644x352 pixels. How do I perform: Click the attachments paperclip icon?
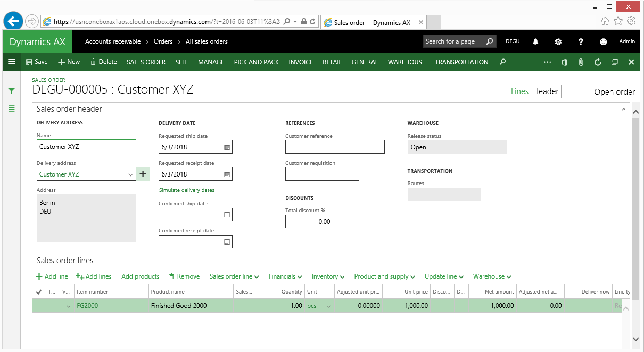click(x=581, y=62)
